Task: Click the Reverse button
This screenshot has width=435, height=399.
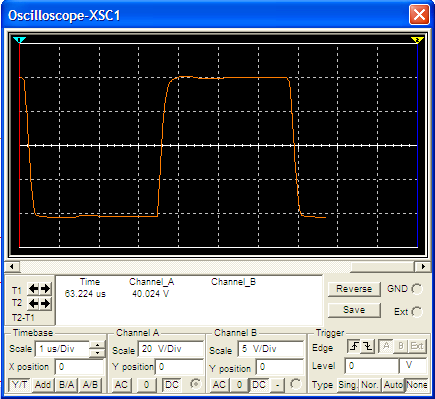Action: [354, 289]
